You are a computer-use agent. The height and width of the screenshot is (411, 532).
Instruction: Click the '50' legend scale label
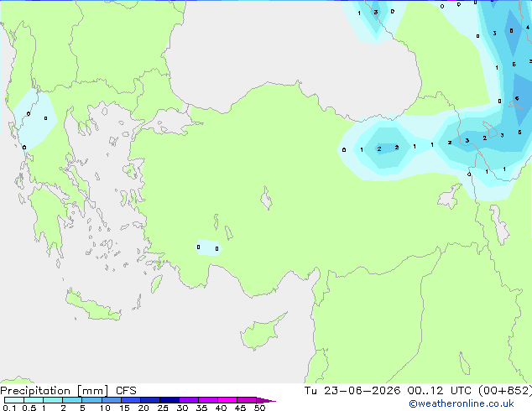point(259,408)
